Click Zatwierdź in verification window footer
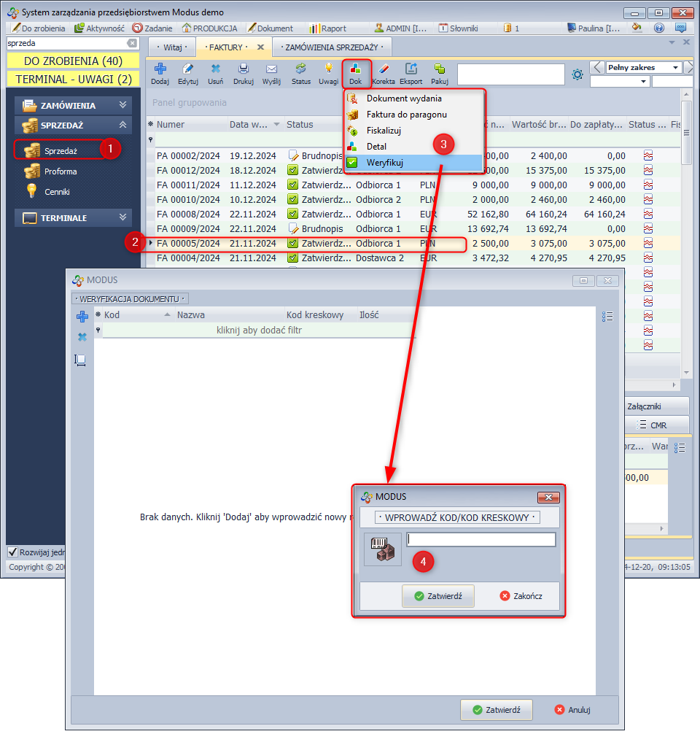This screenshot has width=700, height=734. pos(497,710)
